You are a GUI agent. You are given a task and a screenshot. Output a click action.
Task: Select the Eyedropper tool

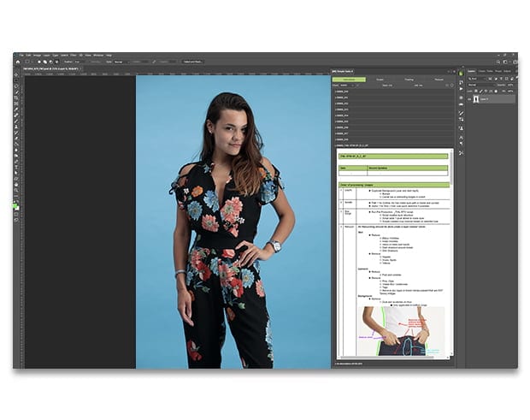pyautogui.click(x=16, y=109)
